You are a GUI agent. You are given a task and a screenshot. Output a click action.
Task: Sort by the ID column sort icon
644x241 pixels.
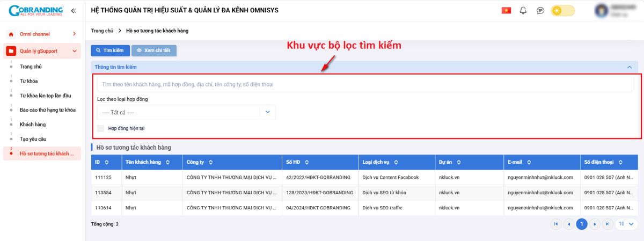tap(106, 162)
